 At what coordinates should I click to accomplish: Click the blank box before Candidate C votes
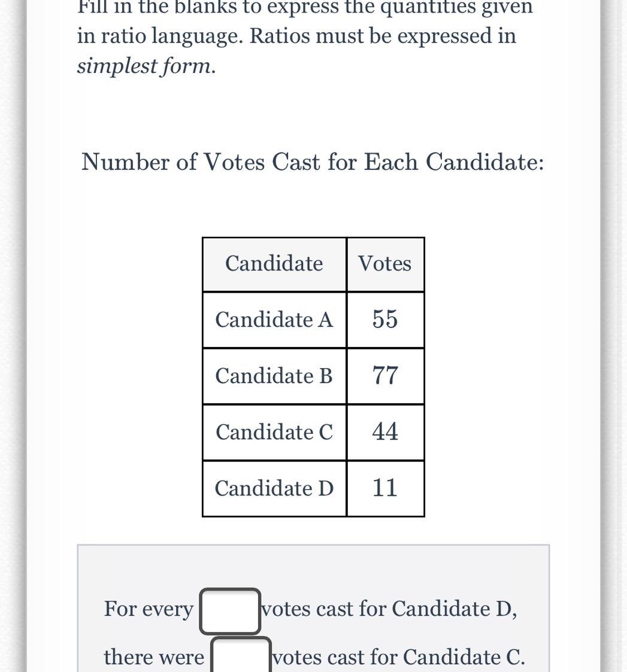tap(241, 656)
